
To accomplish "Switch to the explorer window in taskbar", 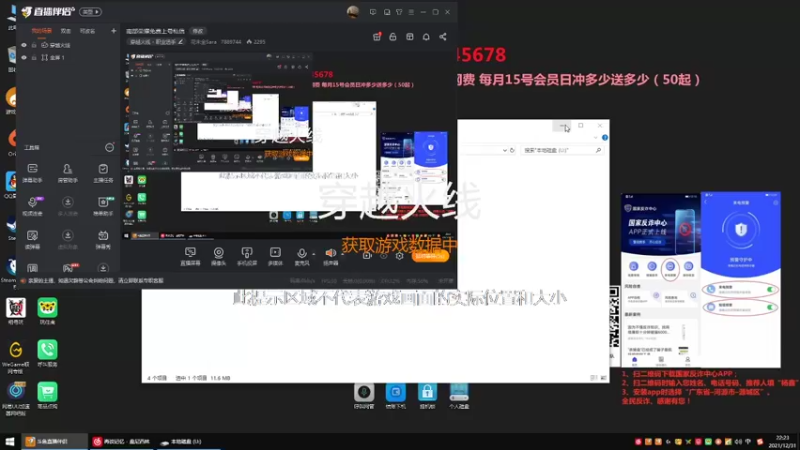I will tap(188, 442).
